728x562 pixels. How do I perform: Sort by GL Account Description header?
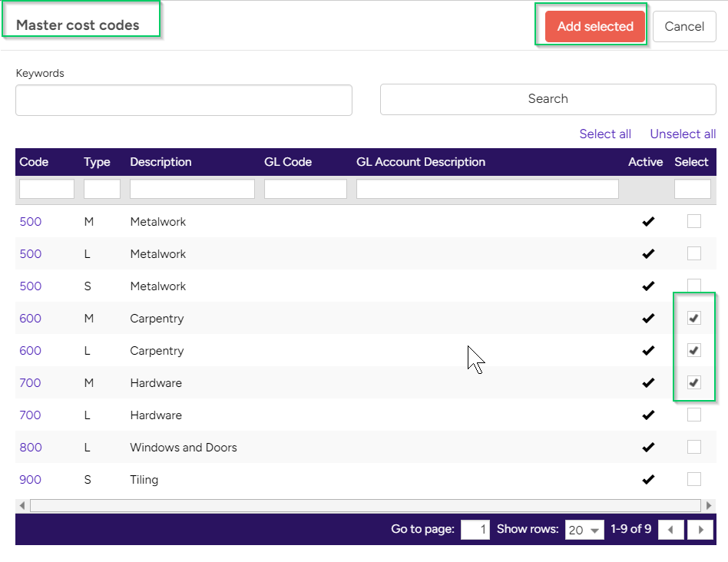[421, 162]
